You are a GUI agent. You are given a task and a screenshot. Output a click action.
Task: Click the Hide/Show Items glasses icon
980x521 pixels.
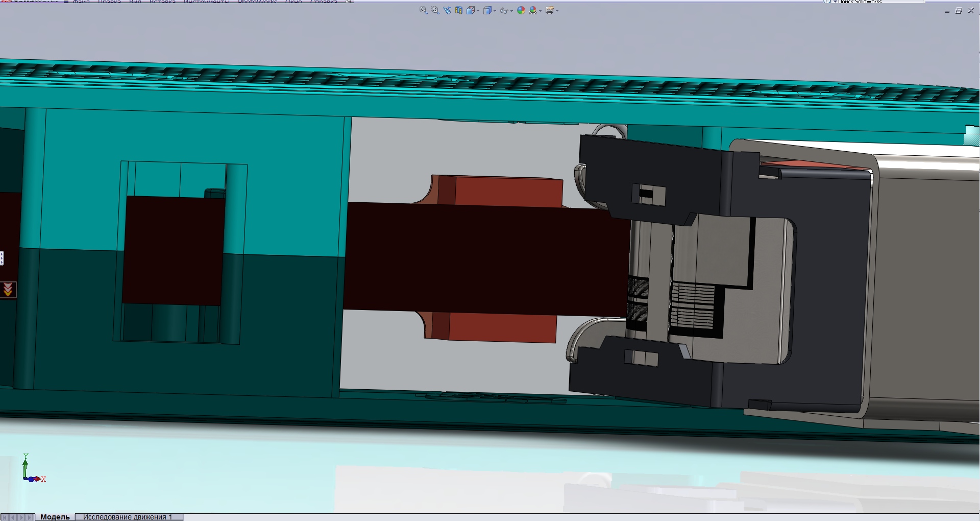[504, 10]
